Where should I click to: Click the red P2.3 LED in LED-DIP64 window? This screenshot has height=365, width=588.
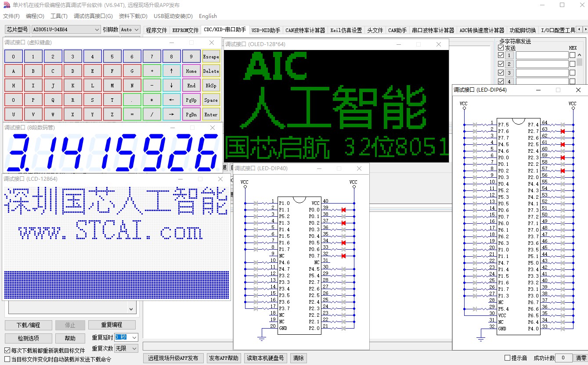point(563,157)
